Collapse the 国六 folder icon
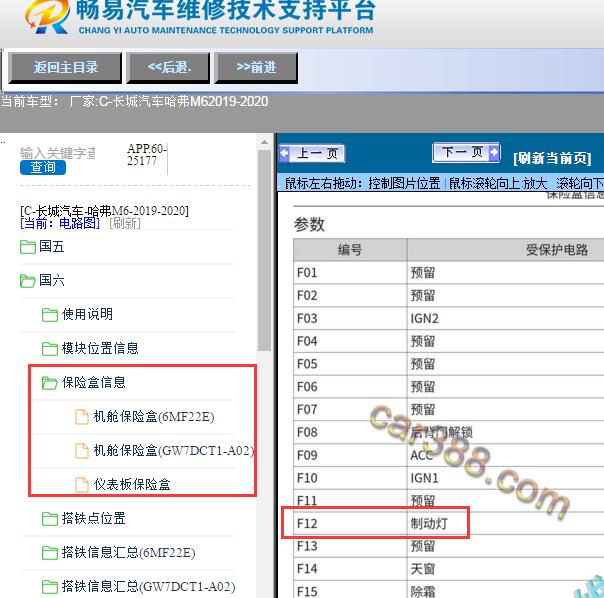604x598 pixels. (x=28, y=281)
